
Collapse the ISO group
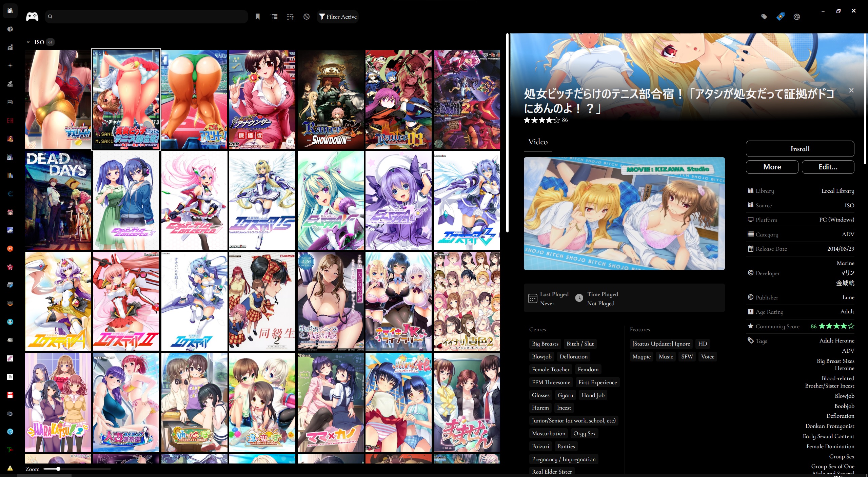(x=28, y=42)
